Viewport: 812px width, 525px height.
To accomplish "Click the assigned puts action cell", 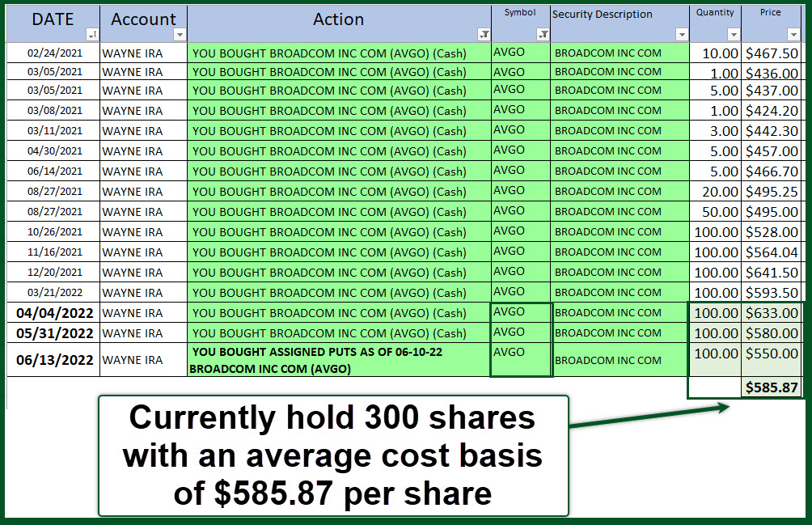I will [338, 360].
